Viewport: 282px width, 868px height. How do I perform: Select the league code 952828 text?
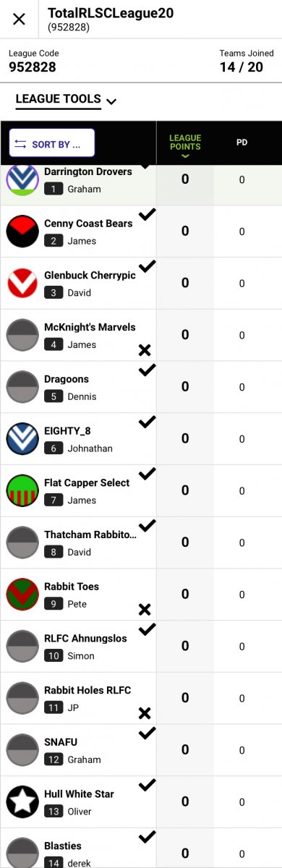(33, 67)
